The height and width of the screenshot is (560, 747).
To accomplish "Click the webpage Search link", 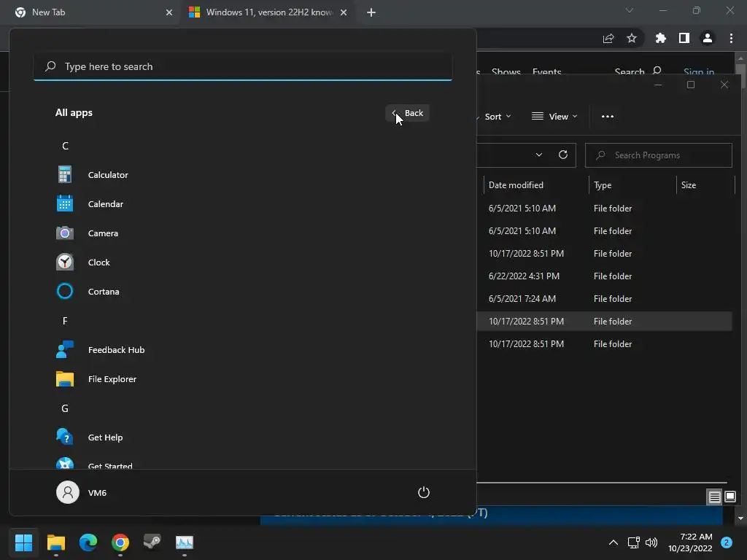I will pos(638,72).
